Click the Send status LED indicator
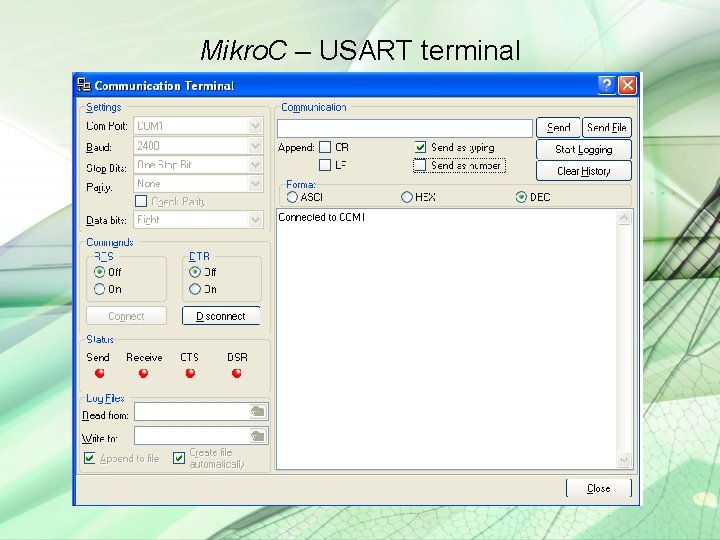This screenshot has width=720, height=540. coord(99,373)
